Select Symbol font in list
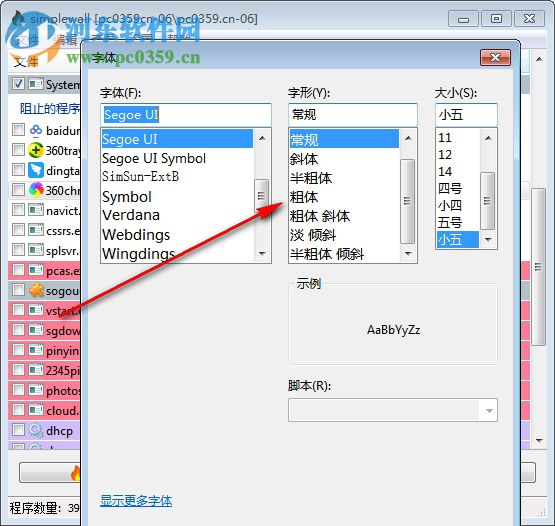 tap(127, 197)
